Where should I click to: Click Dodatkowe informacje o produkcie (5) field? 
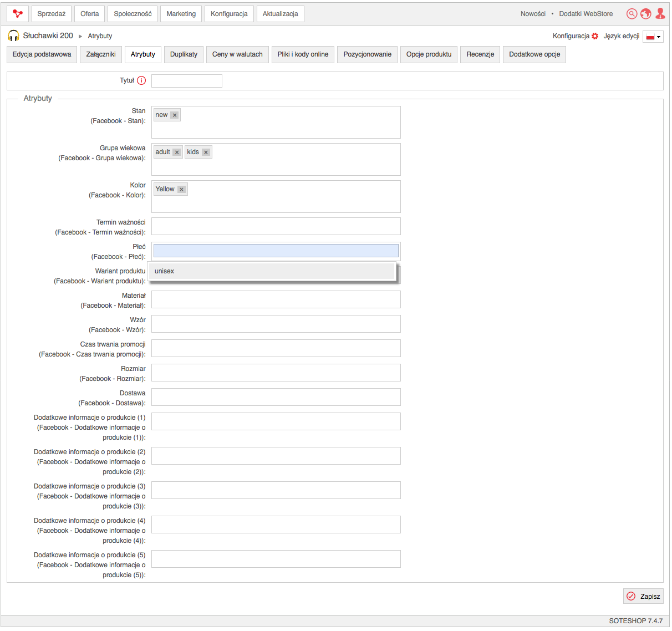click(x=276, y=559)
